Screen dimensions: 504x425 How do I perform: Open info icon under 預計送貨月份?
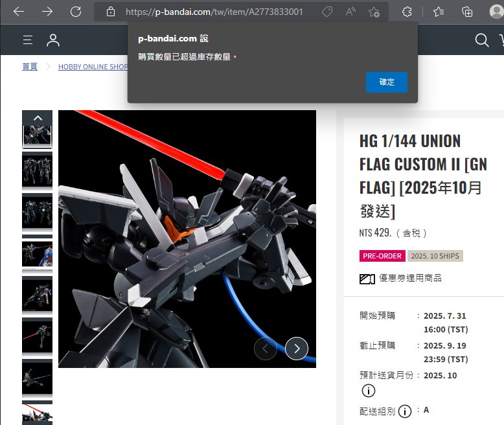tap(369, 391)
